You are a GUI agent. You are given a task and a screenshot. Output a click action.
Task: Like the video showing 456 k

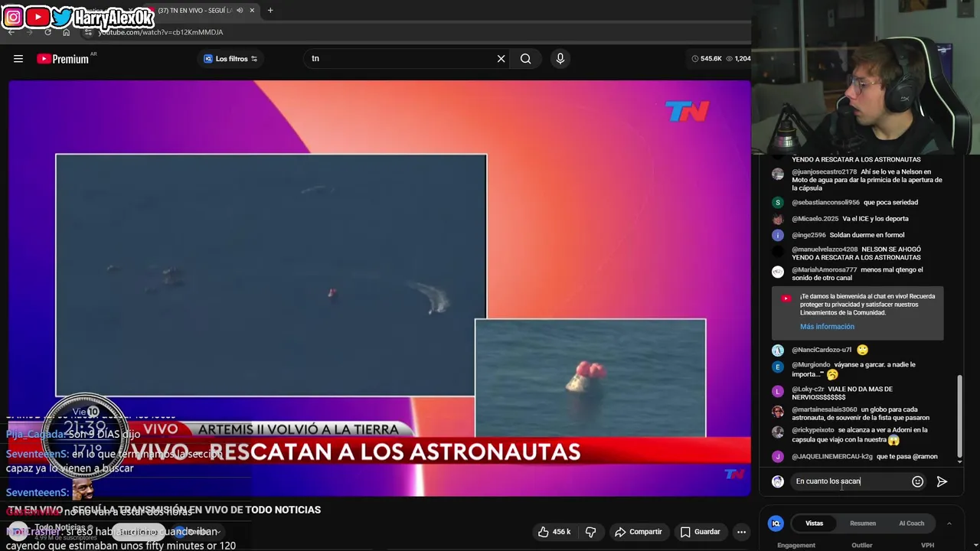(x=554, y=532)
